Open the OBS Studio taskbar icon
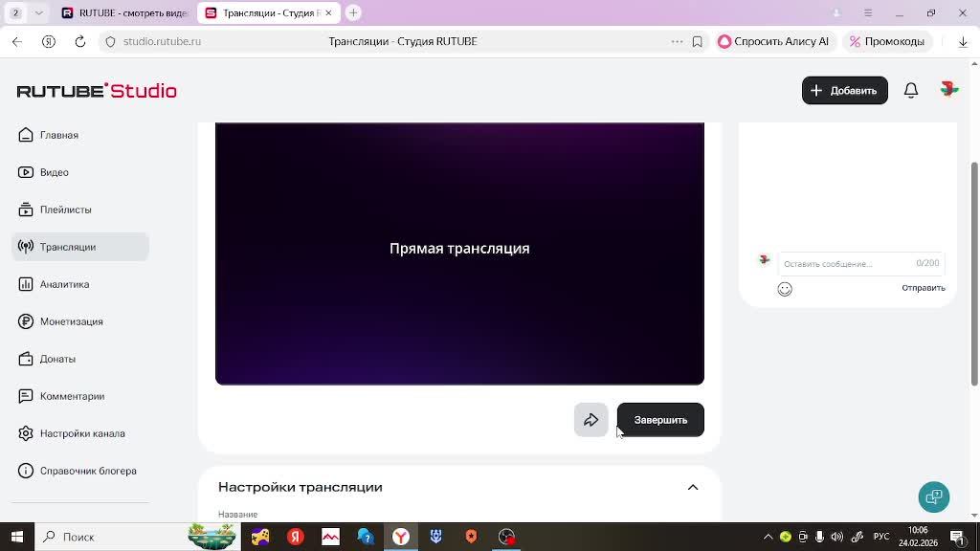Image resolution: width=980 pixels, height=551 pixels. [507, 537]
